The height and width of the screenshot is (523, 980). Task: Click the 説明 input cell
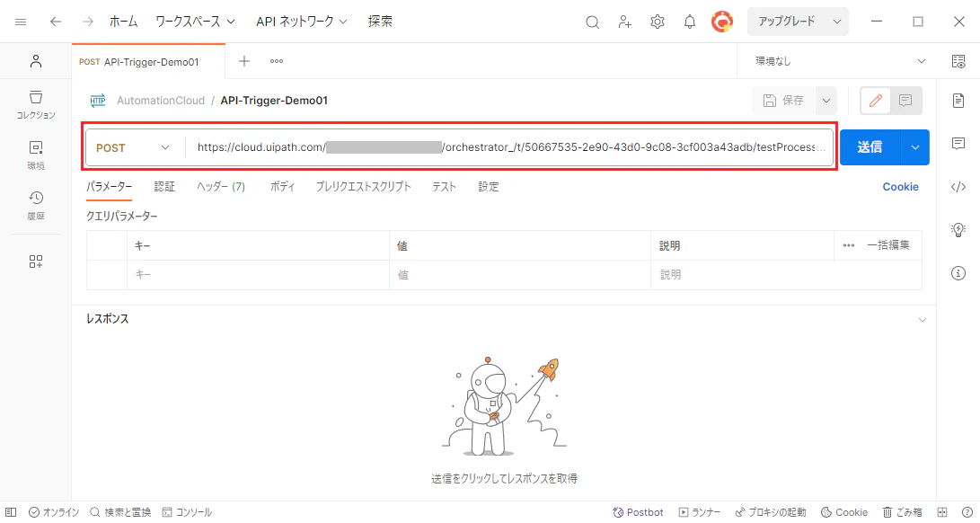pos(786,275)
